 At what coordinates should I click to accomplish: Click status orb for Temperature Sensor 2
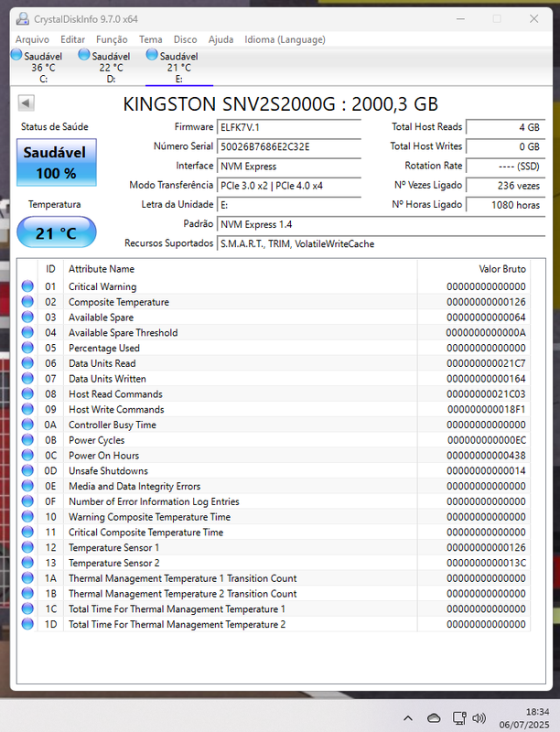pos(27,563)
